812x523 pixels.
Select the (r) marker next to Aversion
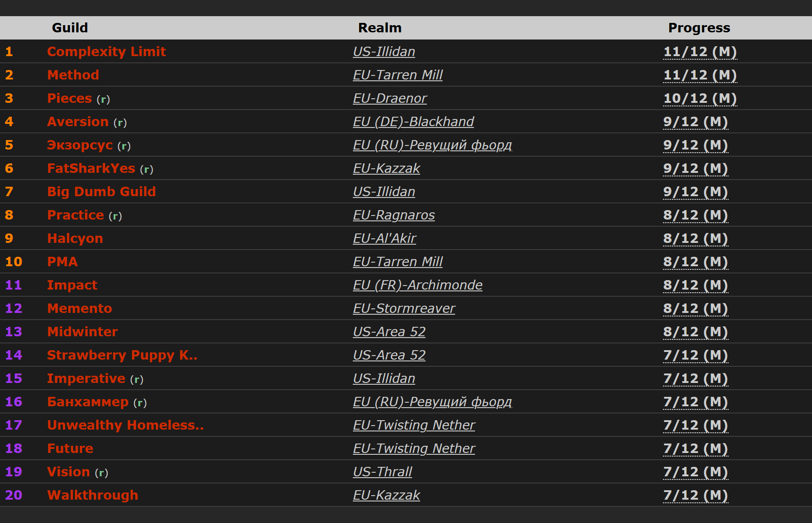tap(120, 123)
